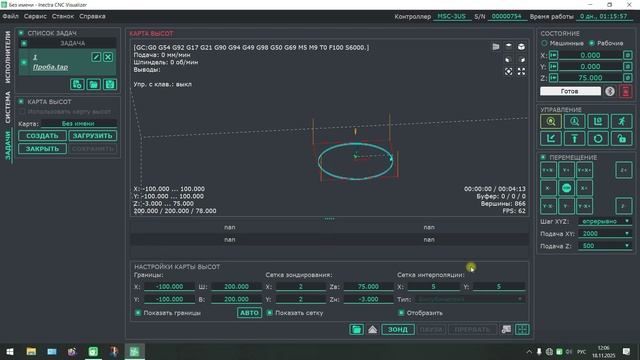Edit task Проба.tap with pencil icon
The height and width of the screenshot is (360, 640).
pos(96,57)
